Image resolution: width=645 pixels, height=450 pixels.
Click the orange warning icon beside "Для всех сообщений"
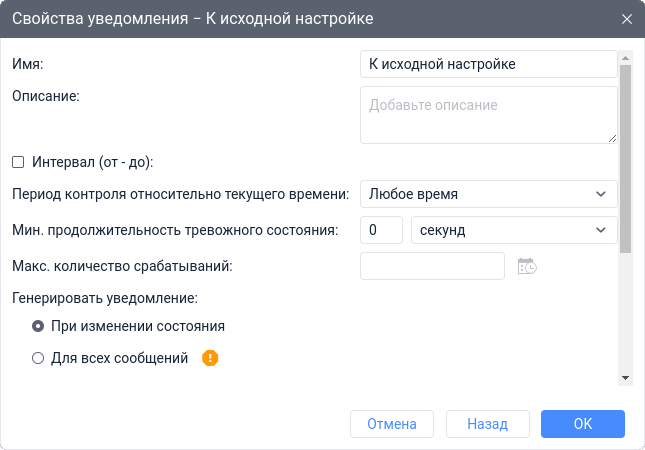210,358
